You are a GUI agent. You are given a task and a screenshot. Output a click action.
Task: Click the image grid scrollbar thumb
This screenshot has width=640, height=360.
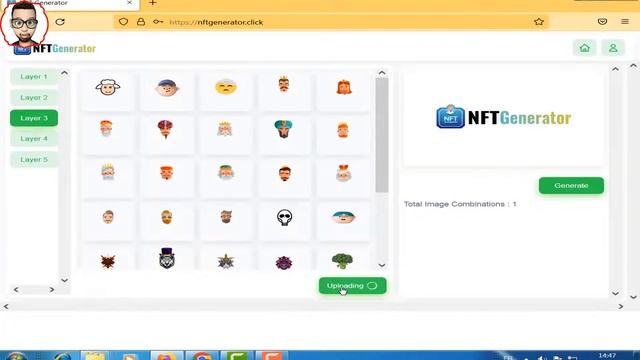pyautogui.click(x=382, y=135)
